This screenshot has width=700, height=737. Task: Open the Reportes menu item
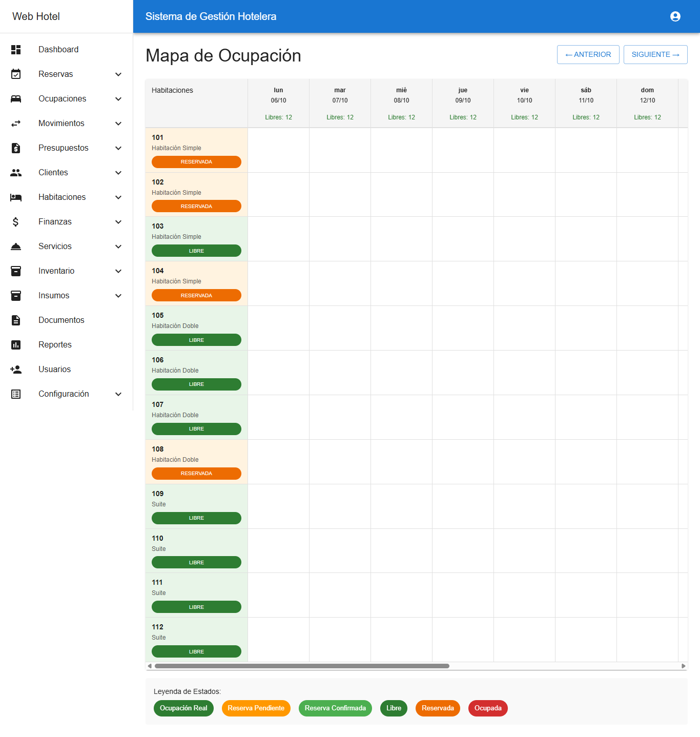[x=55, y=345]
